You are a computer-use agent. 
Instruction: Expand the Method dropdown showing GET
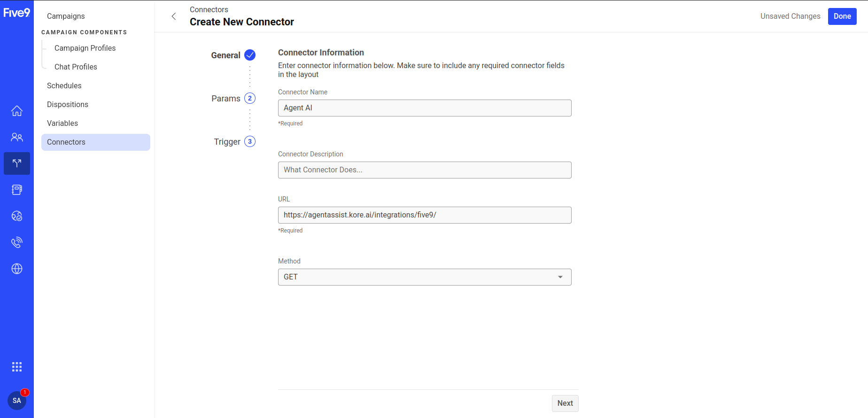click(x=425, y=277)
